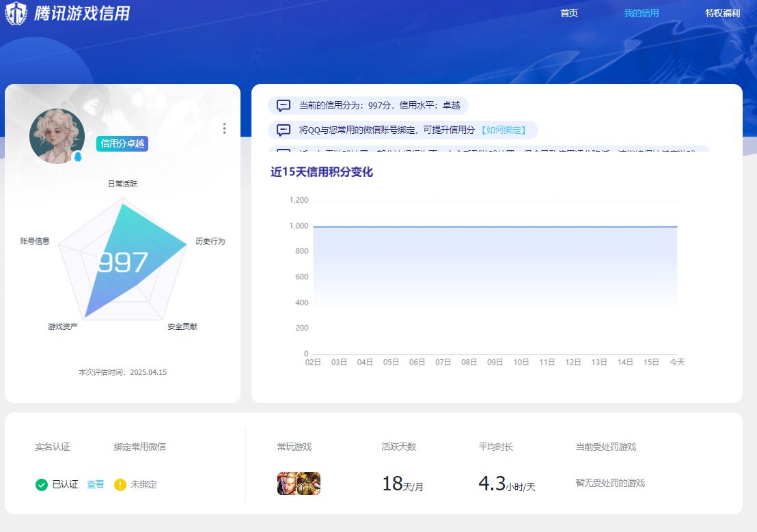This screenshot has height=532, width=757.
Task: Click the 今天 label on chart axis
Action: [x=677, y=362]
